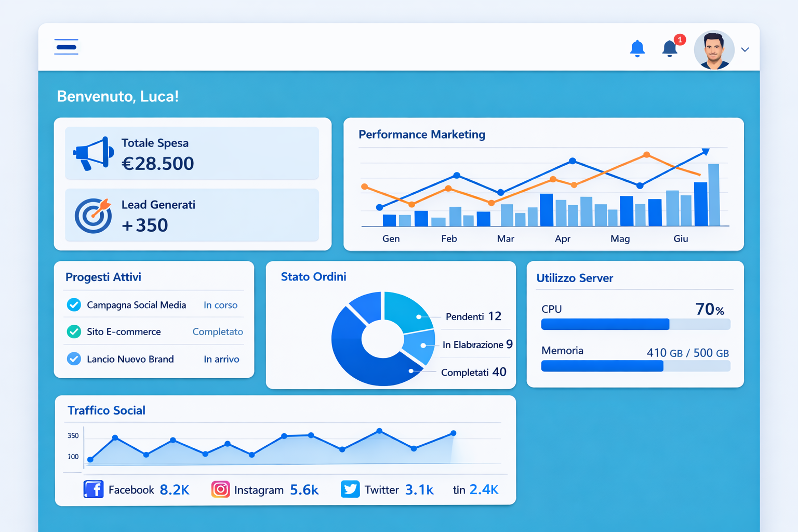Click the "2.4K" count
Viewport: 798px width, 532px height.
point(484,489)
